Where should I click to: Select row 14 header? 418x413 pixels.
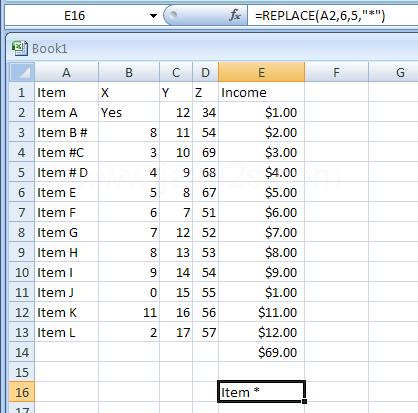click(x=22, y=352)
